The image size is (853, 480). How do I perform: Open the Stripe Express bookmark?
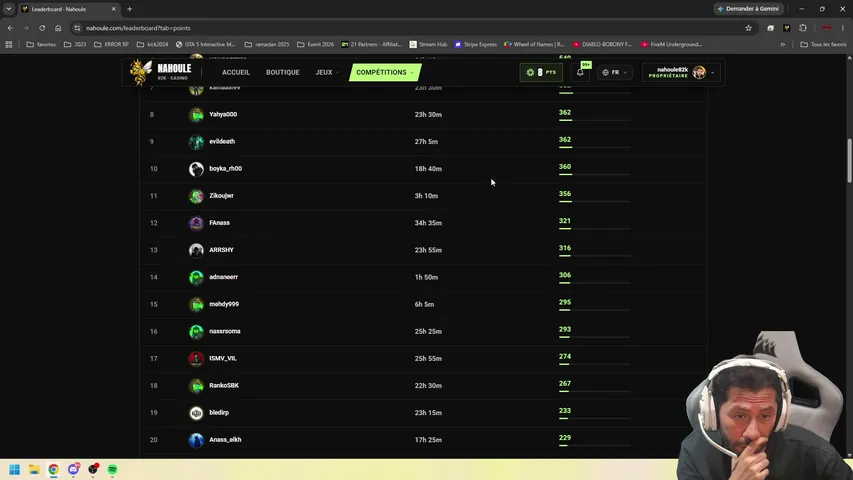click(475, 44)
